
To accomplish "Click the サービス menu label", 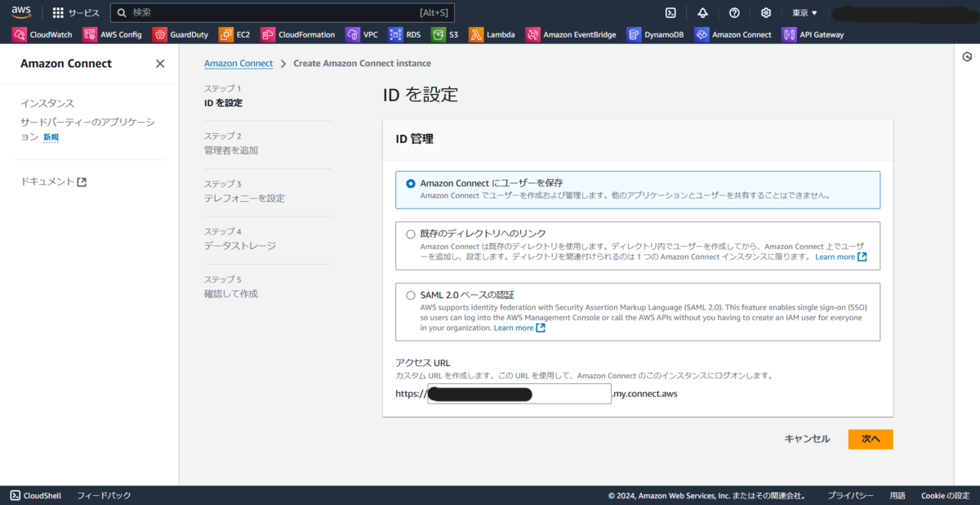I will [x=83, y=12].
